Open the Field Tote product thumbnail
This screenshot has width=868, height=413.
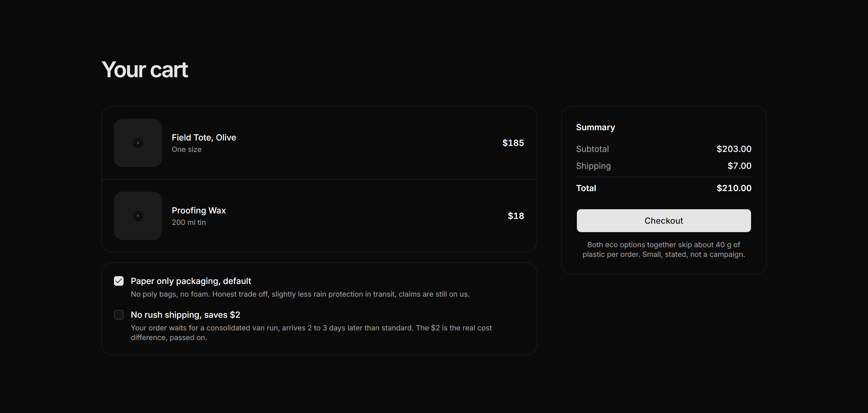[138, 143]
